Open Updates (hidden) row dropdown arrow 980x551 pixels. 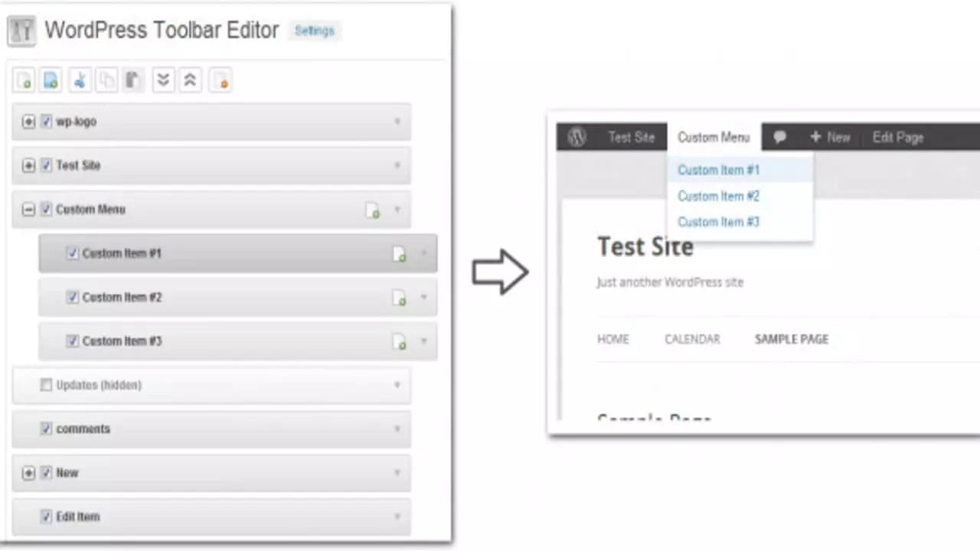click(x=397, y=385)
